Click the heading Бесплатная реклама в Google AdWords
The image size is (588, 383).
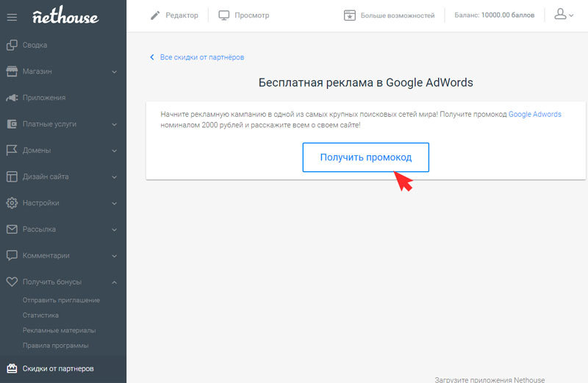pos(365,82)
